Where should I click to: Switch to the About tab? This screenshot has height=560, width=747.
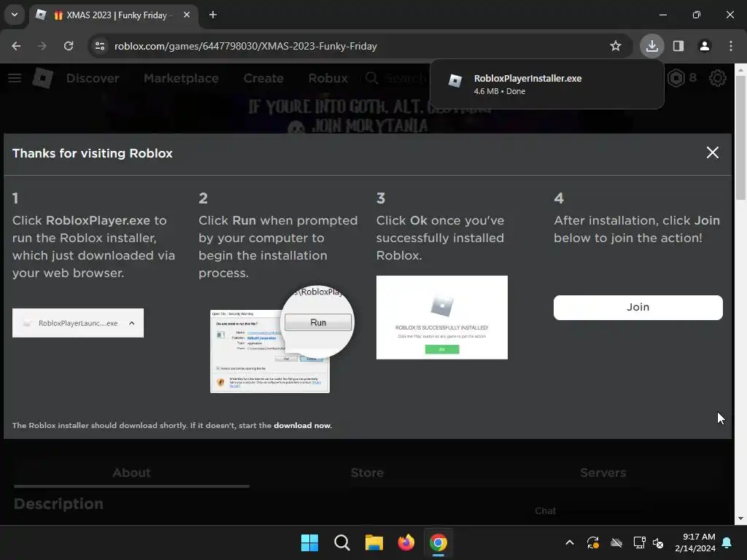pos(131,472)
